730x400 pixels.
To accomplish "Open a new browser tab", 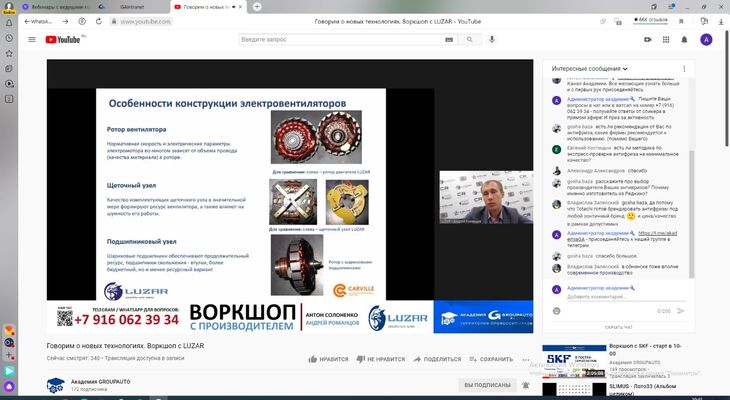I will [257, 7].
